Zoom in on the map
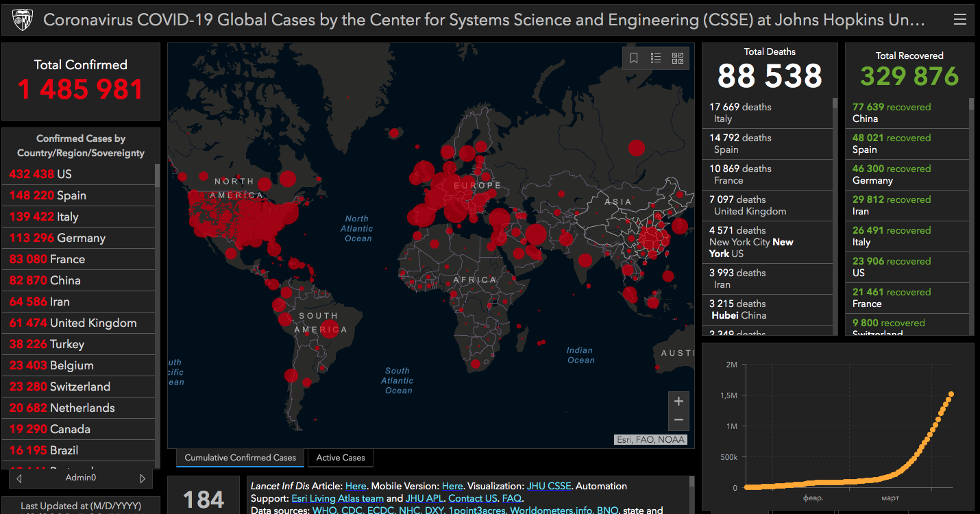The height and width of the screenshot is (514, 980). point(678,402)
